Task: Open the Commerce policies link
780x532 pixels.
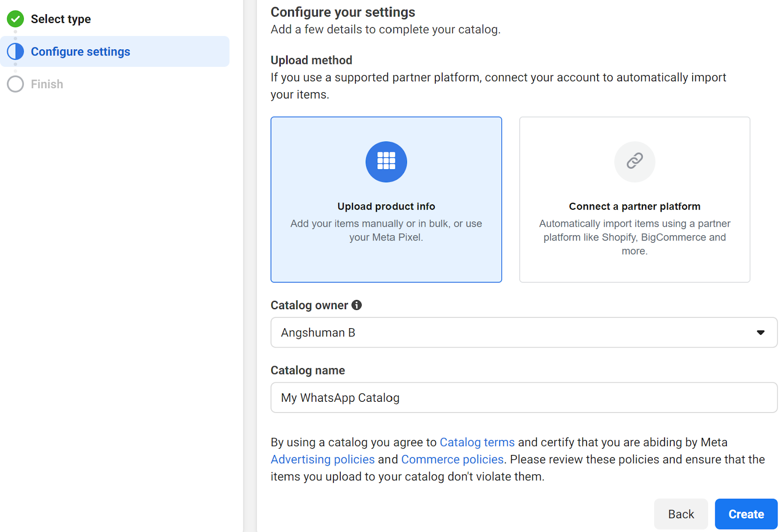Action: (x=452, y=459)
